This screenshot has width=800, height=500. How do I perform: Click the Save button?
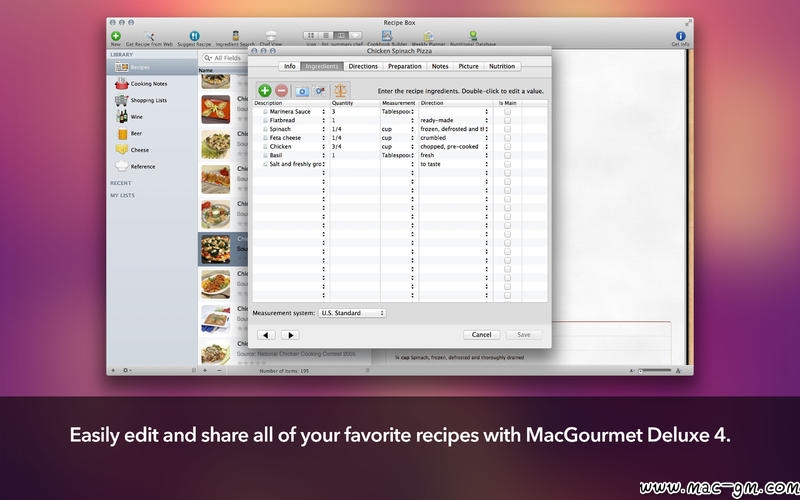click(524, 335)
